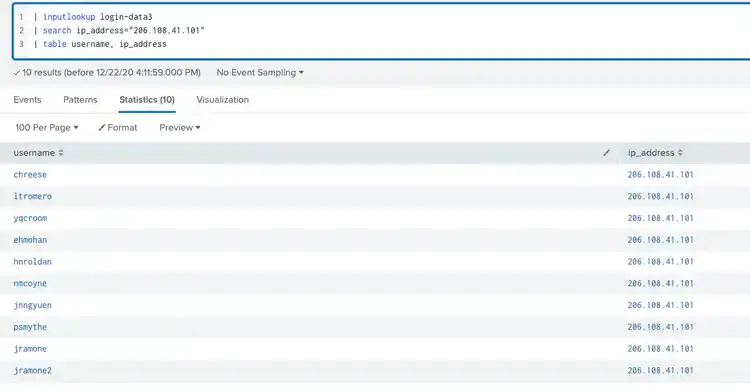Click the IP address in psmythe row
Image resolution: width=750 pixels, height=391 pixels.
pyautogui.click(x=661, y=327)
